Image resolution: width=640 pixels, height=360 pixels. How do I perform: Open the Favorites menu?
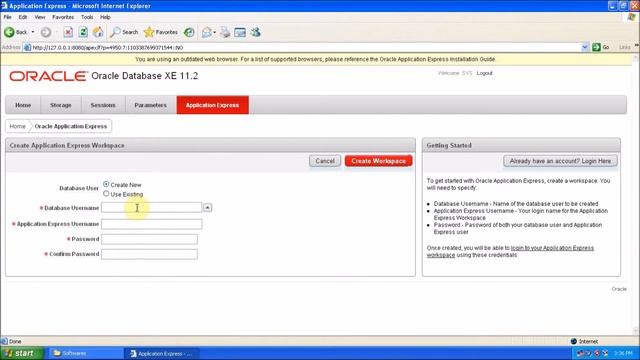(x=63, y=17)
